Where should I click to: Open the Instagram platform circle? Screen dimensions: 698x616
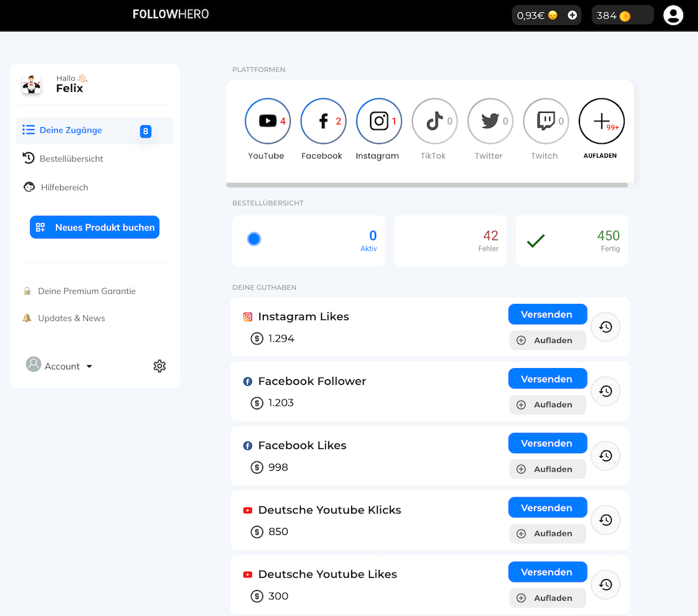(x=379, y=121)
